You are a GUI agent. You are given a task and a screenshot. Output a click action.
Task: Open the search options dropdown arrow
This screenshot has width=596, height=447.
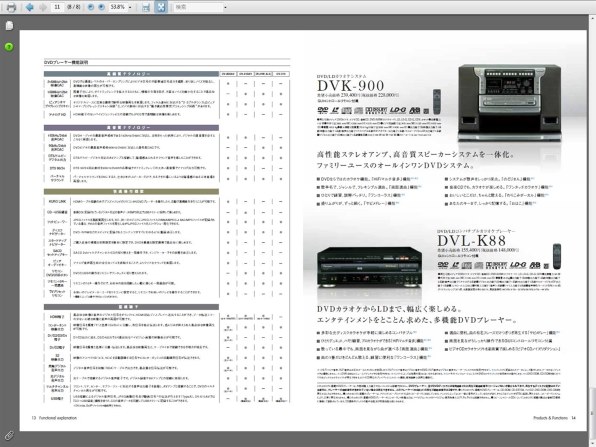225,7
